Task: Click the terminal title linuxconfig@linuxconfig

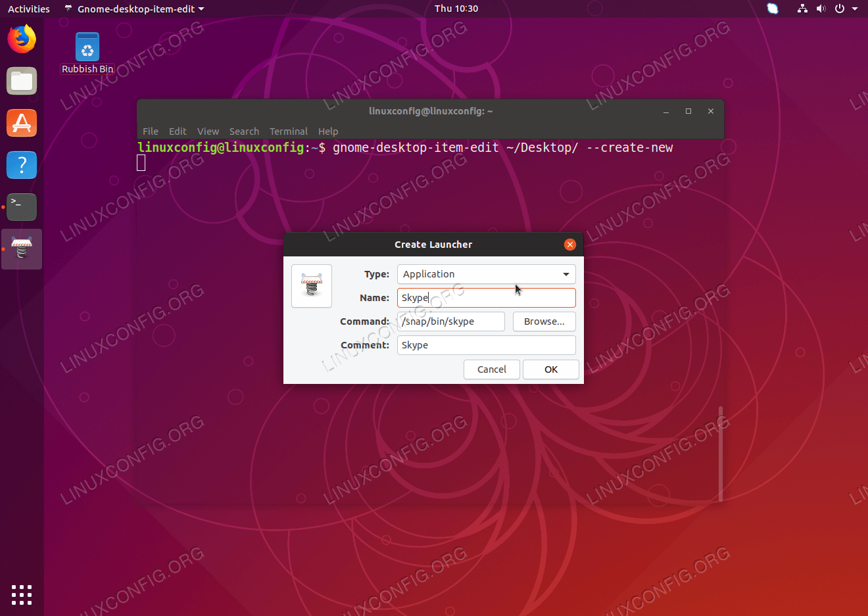Action: (x=431, y=111)
